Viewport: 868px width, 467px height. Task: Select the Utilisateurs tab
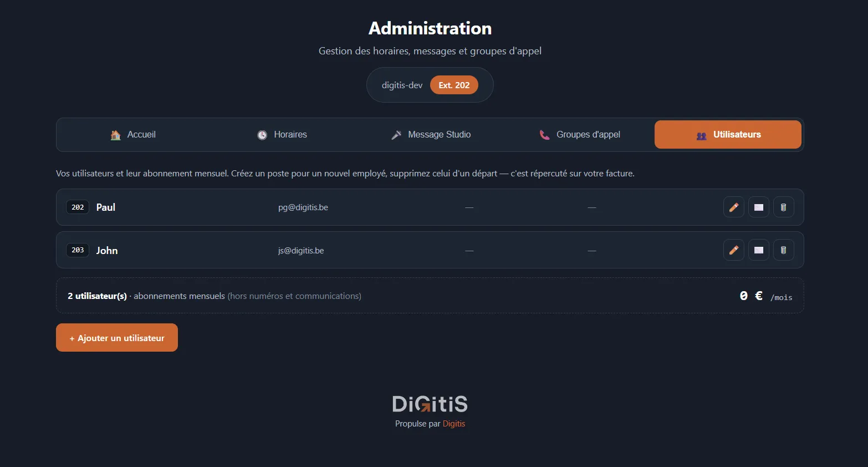[728, 135]
